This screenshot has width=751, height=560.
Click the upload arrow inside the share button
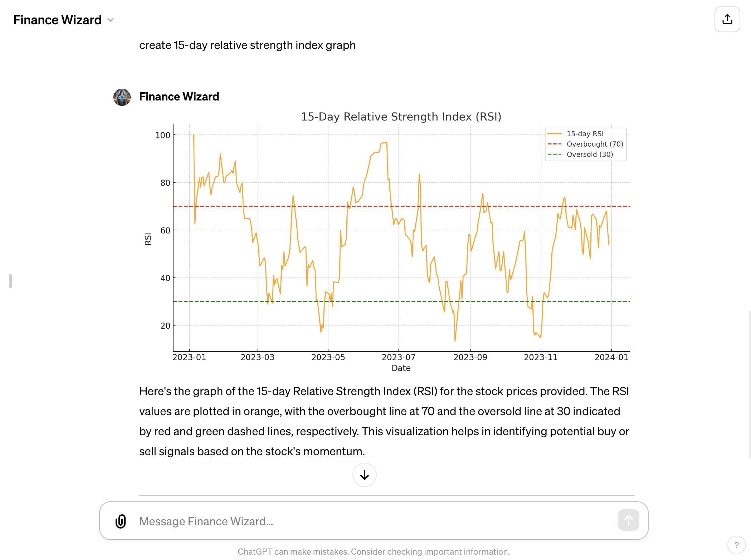click(x=727, y=19)
